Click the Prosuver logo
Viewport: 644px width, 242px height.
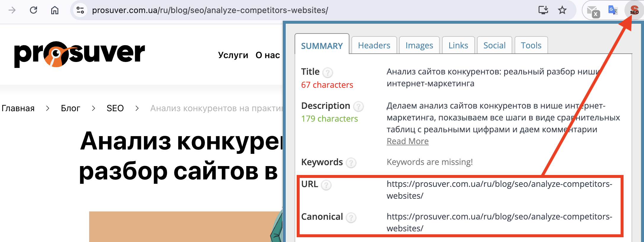pos(80,55)
